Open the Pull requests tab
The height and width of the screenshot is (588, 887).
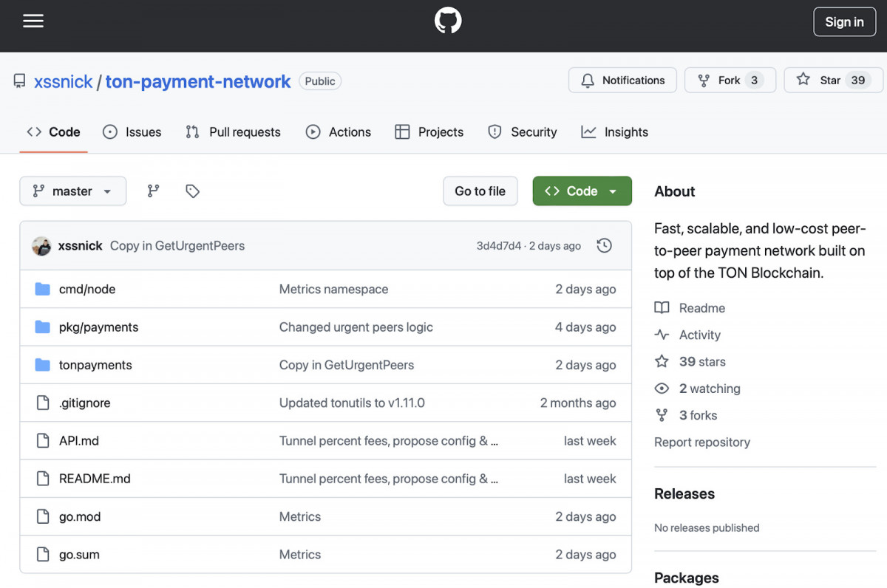[233, 132]
